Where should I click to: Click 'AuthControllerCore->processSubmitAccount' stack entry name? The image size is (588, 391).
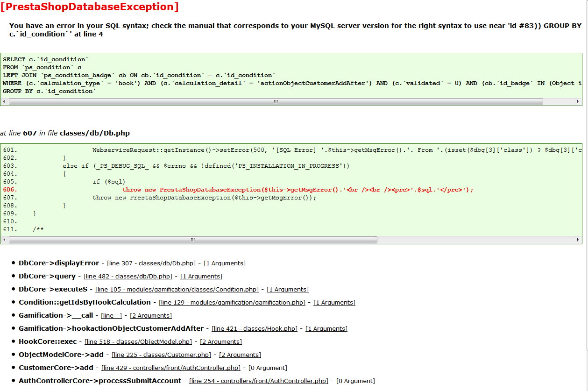pos(100,381)
